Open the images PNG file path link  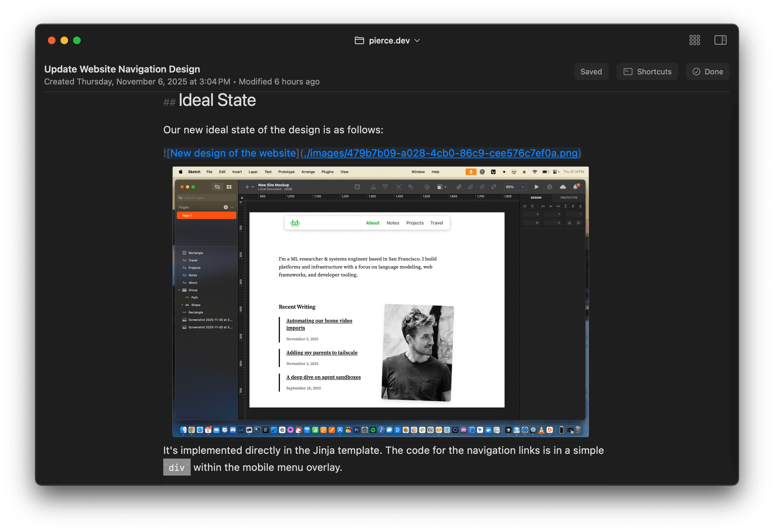pyautogui.click(x=440, y=153)
